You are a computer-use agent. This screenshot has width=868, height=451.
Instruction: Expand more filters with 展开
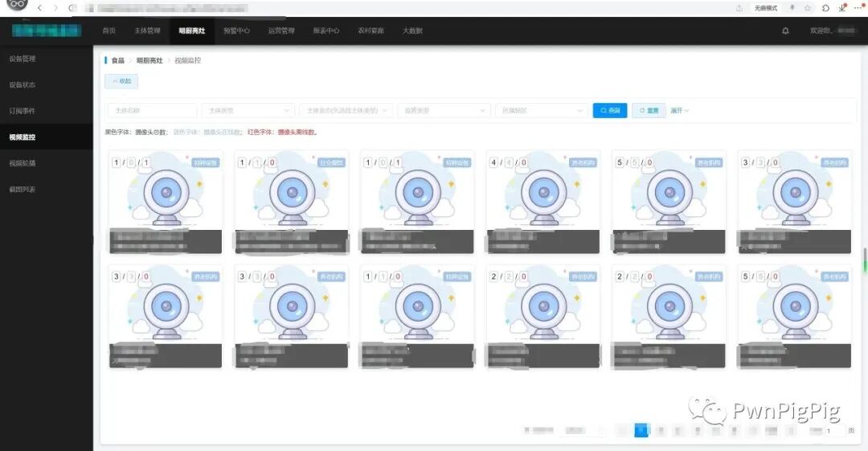coord(679,111)
